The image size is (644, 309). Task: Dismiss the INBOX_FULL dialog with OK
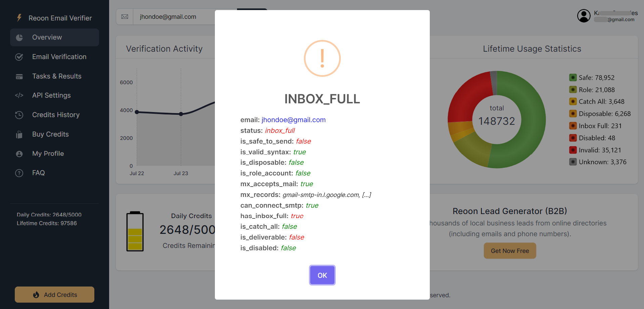pyautogui.click(x=322, y=275)
